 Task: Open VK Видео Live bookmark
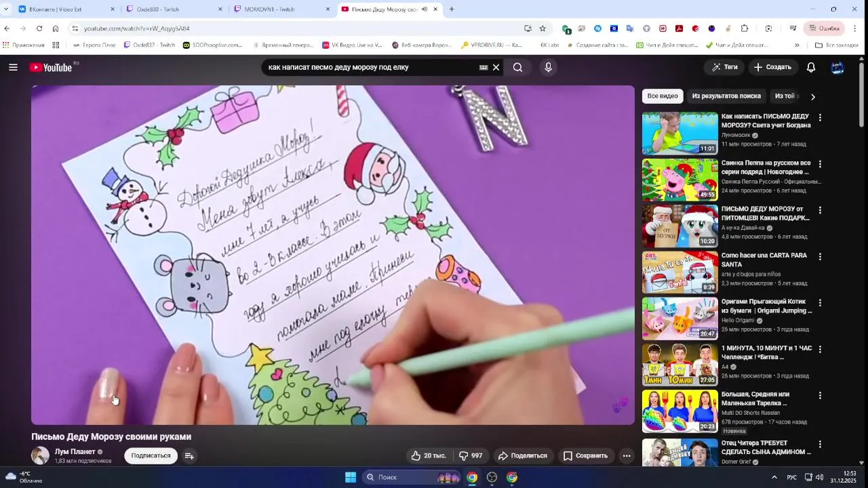point(352,45)
